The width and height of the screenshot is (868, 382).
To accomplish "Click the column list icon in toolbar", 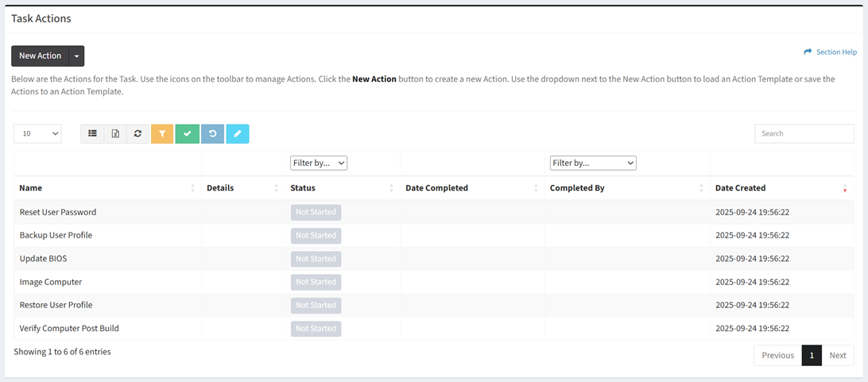I will [x=92, y=133].
